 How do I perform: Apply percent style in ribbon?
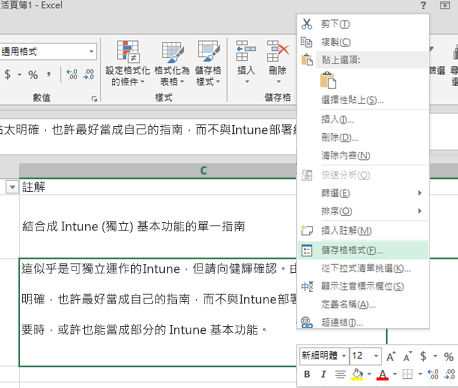click(33, 75)
